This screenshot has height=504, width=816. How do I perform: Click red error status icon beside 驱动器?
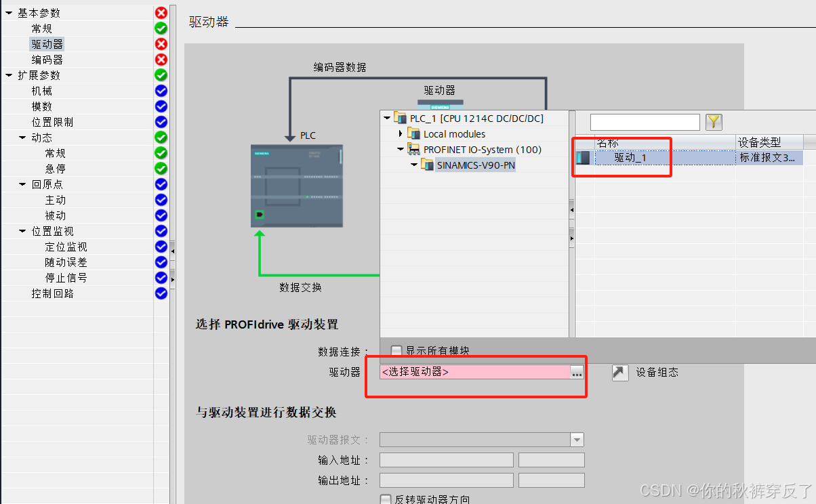pyautogui.click(x=161, y=44)
